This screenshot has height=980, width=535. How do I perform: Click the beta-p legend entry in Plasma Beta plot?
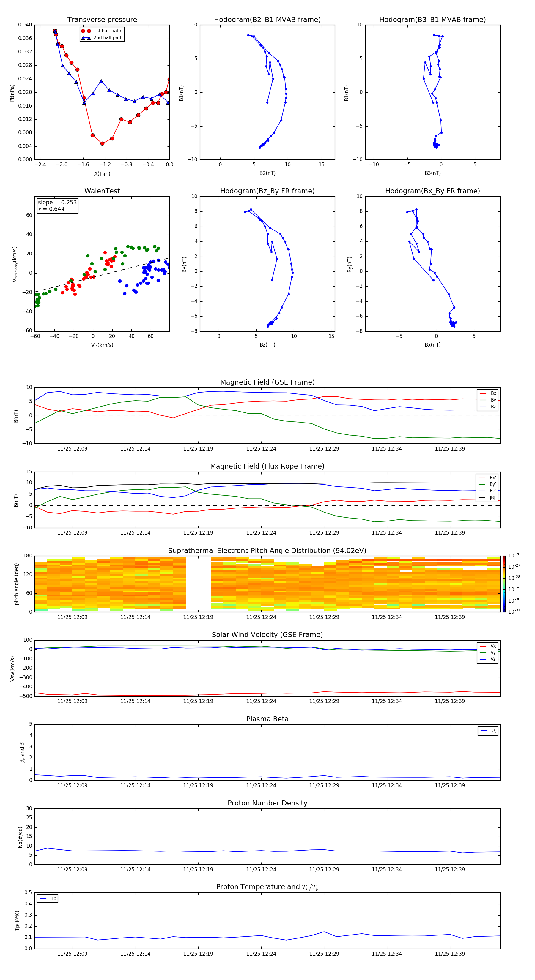coord(488,731)
